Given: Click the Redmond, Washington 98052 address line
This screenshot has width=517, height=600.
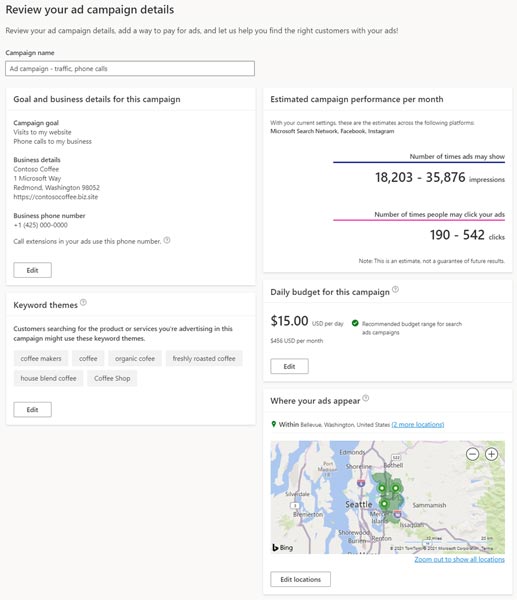Looking at the screenshot, I should coord(57,188).
